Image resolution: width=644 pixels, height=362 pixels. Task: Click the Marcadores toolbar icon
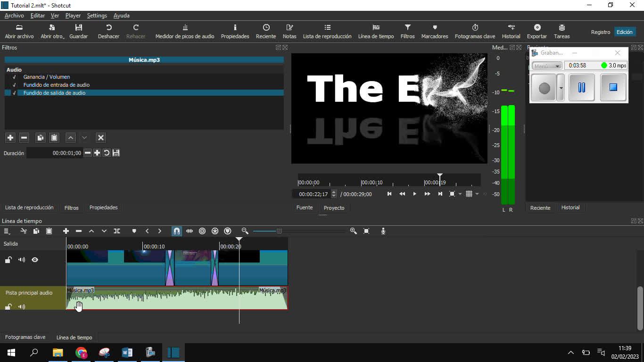pyautogui.click(x=434, y=31)
